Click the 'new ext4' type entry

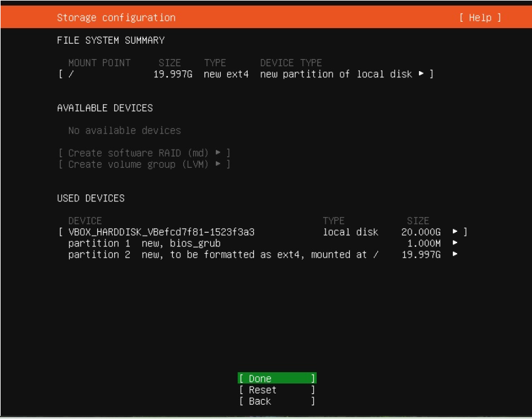coord(226,74)
